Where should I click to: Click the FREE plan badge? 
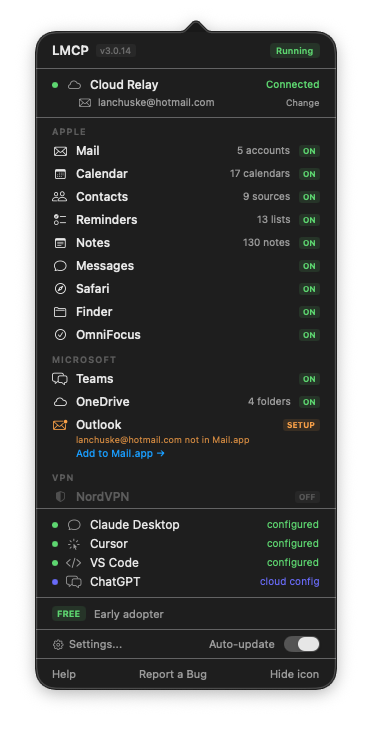(x=69, y=614)
